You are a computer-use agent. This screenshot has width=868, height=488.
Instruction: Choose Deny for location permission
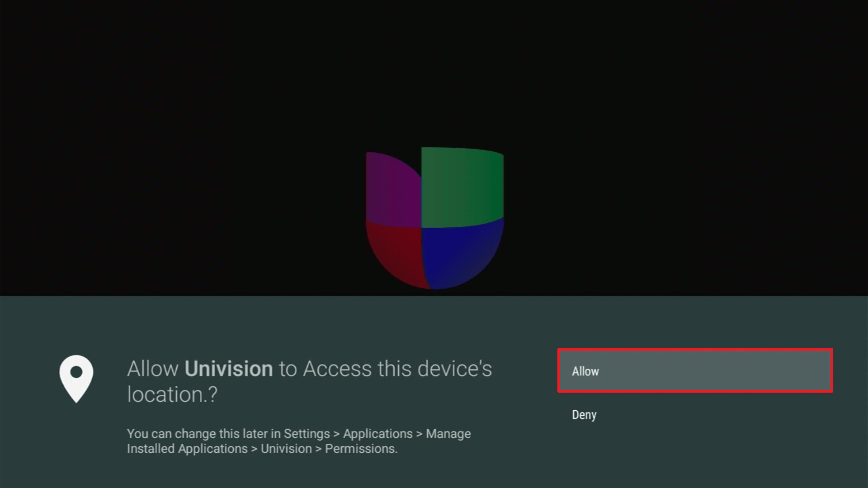pyautogui.click(x=695, y=414)
